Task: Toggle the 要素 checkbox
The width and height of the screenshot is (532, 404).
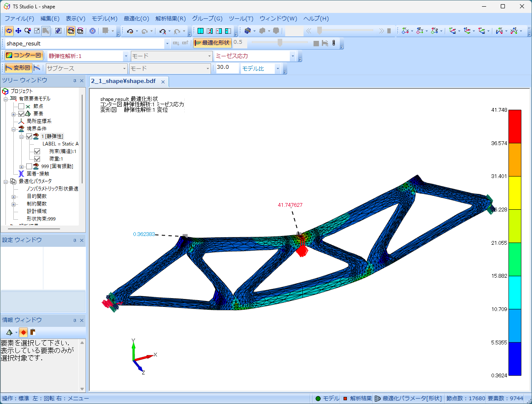Action: point(21,114)
